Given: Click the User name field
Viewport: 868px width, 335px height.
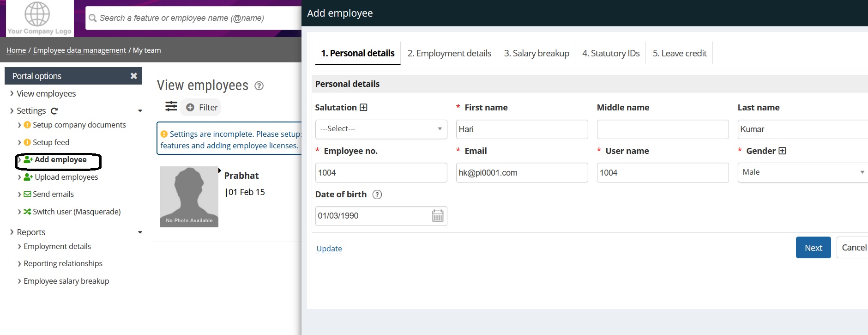Looking at the screenshot, I should click(x=663, y=172).
